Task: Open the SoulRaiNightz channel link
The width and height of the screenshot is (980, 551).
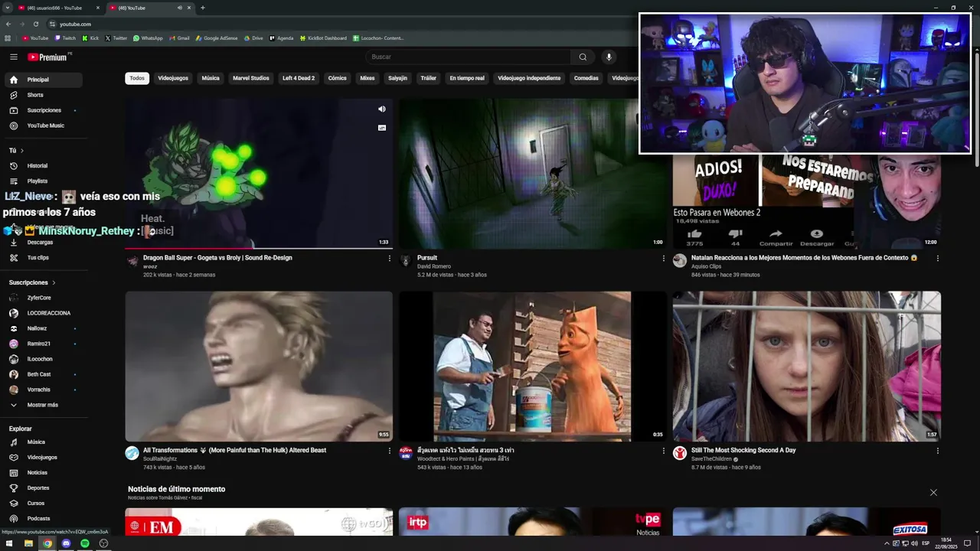Action: click(160, 459)
